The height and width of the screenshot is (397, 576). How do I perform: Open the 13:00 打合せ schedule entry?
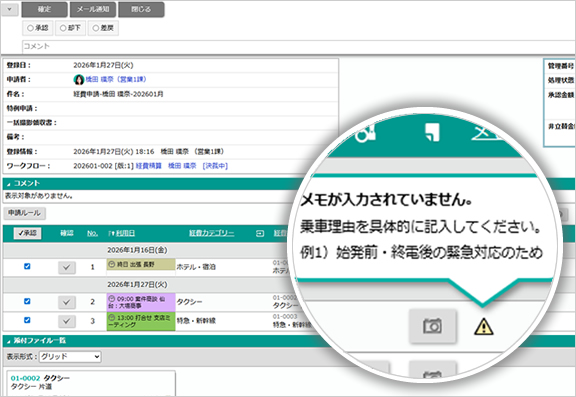[x=141, y=321]
